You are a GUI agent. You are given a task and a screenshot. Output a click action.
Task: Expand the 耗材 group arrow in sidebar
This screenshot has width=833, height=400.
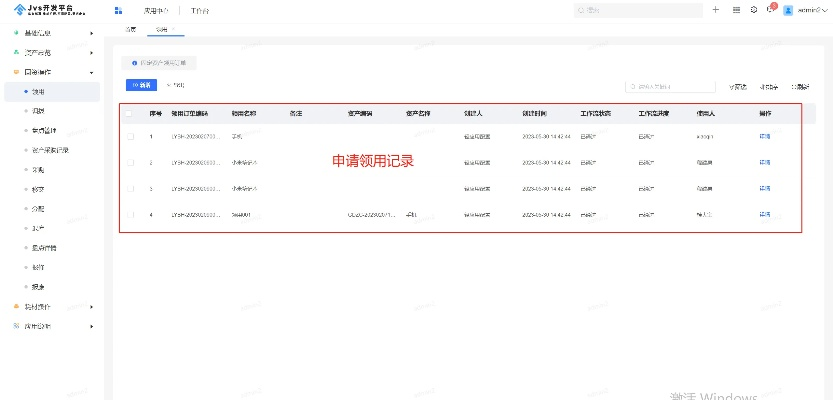click(x=91, y=307)
